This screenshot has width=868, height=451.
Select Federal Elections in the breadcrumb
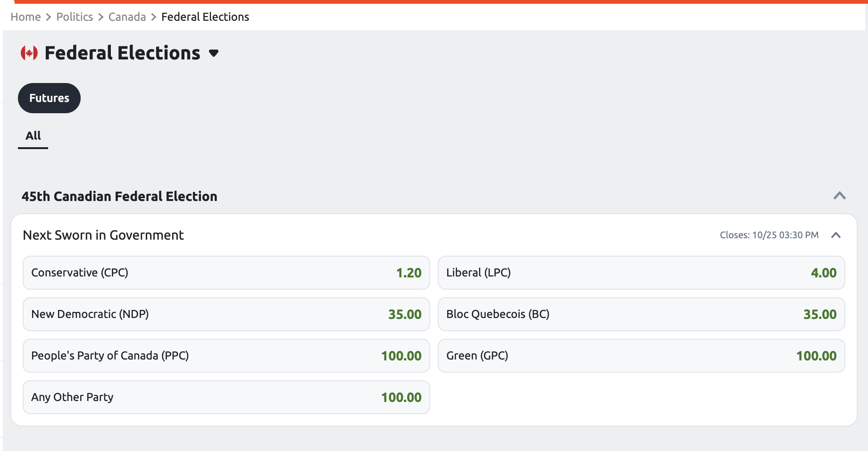(x=205, y=17)
